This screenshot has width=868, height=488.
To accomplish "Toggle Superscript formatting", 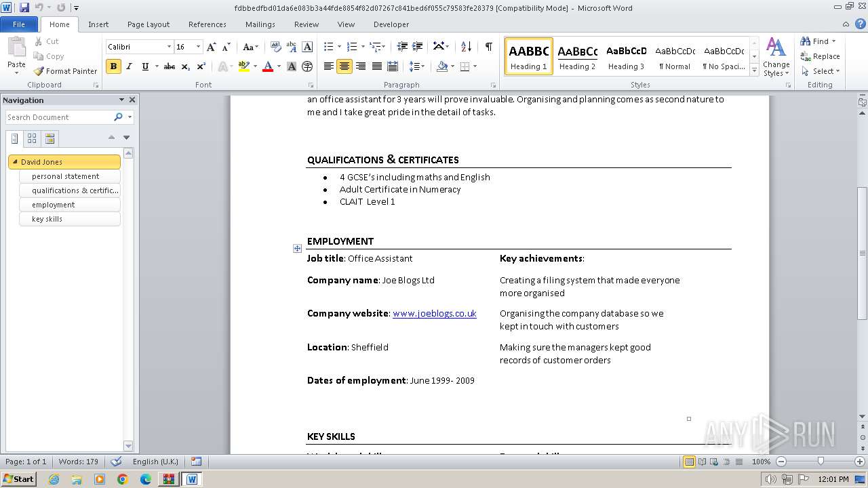I will [x=201, y=66].
